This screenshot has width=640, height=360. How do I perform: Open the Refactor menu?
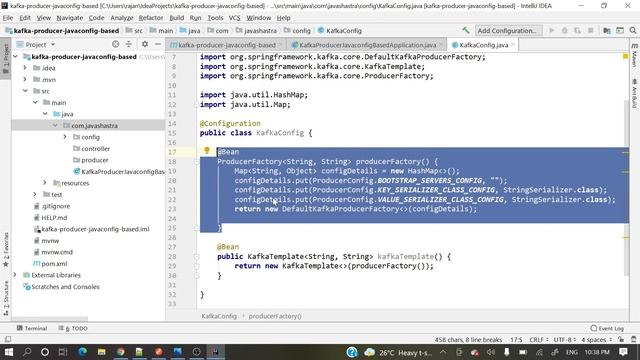151,18
